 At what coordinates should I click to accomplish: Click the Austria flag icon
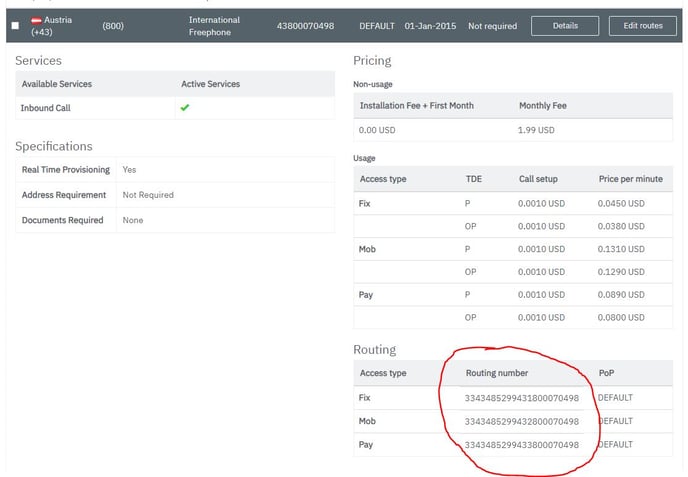pyautogui.click(x=36, y=20)
